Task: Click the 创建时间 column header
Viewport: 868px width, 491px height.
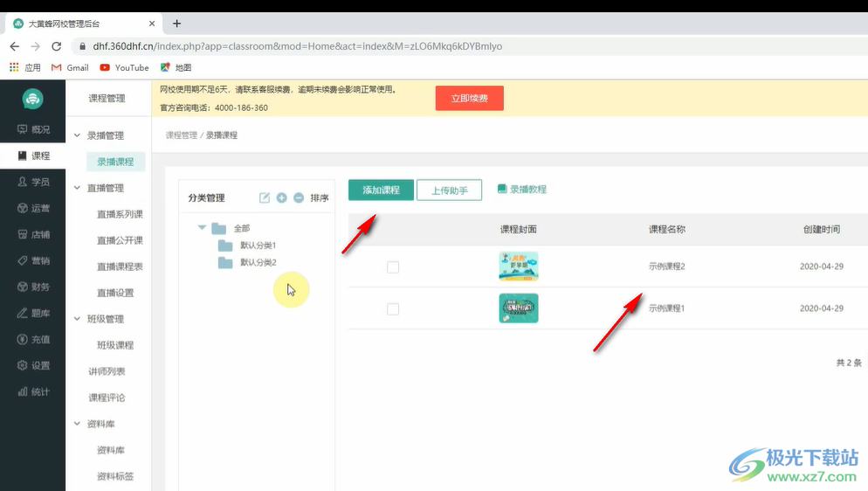Action: (x=822, y=229)
